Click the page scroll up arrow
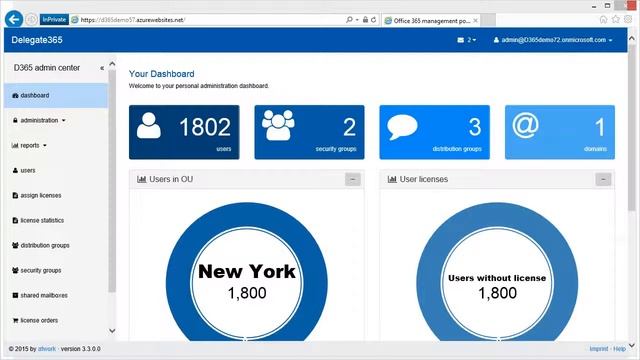The height and width of the screenshot is (360, 640). [x=632, y=38]
